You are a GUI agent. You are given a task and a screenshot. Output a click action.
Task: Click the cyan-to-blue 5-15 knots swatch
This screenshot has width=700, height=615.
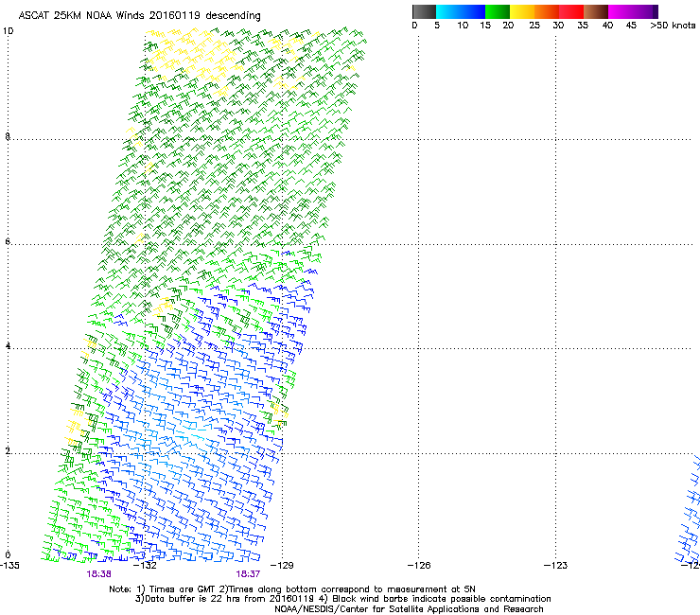[461, 11]
